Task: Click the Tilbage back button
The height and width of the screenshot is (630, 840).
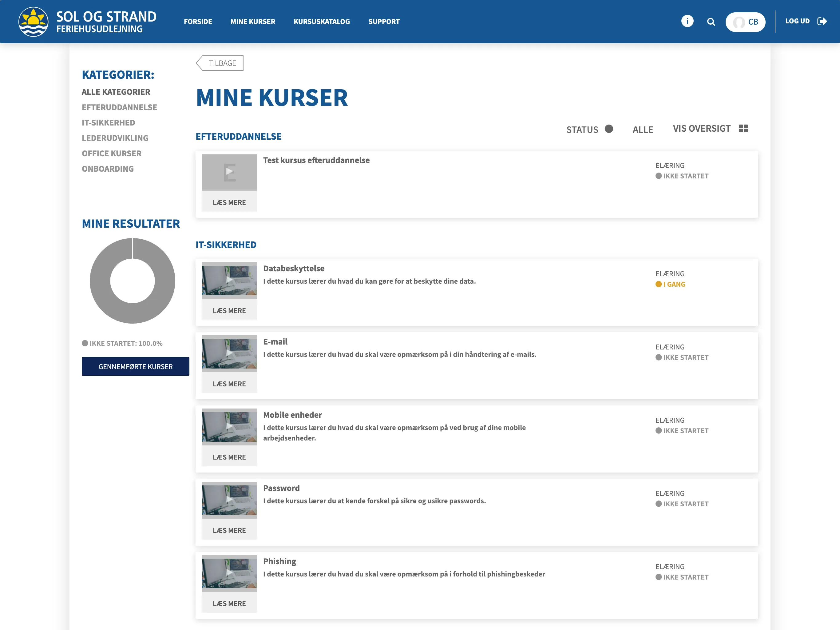Action: point(220,63)
